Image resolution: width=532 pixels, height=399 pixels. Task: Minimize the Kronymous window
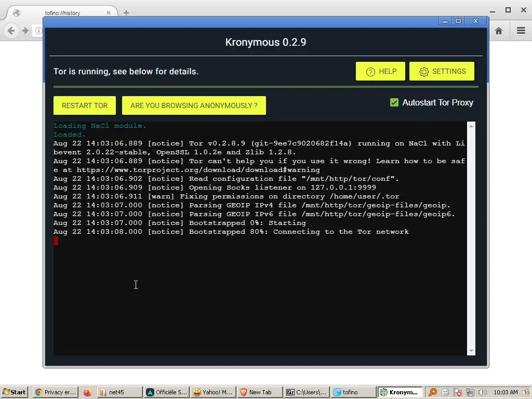pos(445,21)
